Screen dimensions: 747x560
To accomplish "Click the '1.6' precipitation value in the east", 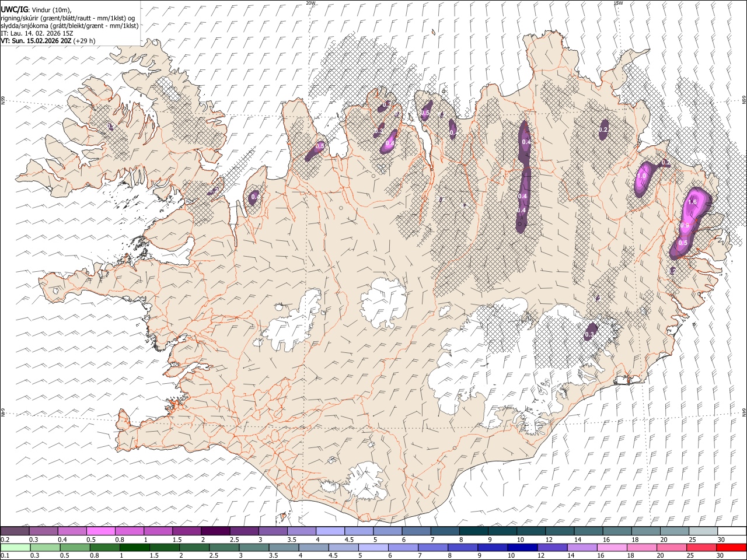I will 693,202.
